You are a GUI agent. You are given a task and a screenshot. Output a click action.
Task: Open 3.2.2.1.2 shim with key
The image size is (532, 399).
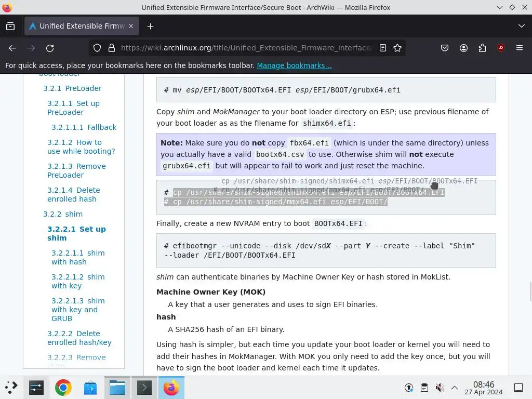click(78, 281)
